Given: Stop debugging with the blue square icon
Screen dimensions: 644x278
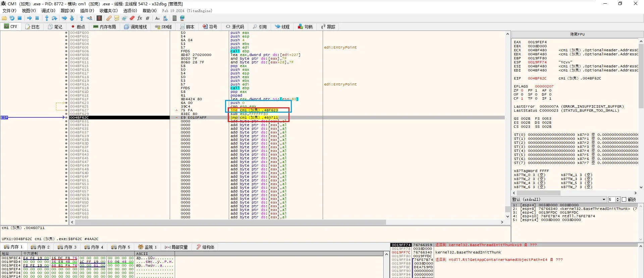Looking at the screenshot, I should (20, 18).
